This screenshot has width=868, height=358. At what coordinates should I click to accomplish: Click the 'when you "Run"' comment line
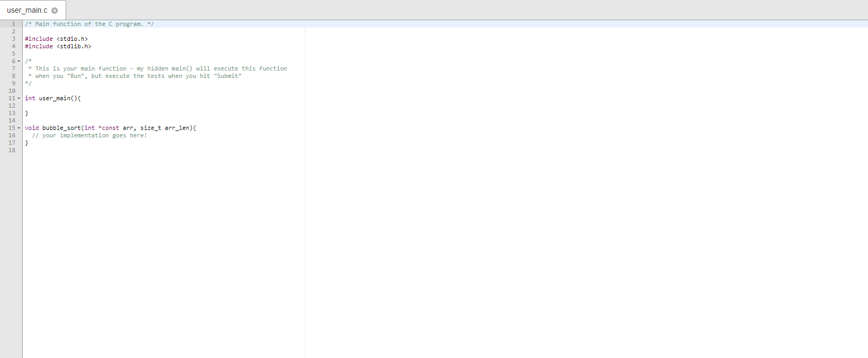(x=135, y=76)
